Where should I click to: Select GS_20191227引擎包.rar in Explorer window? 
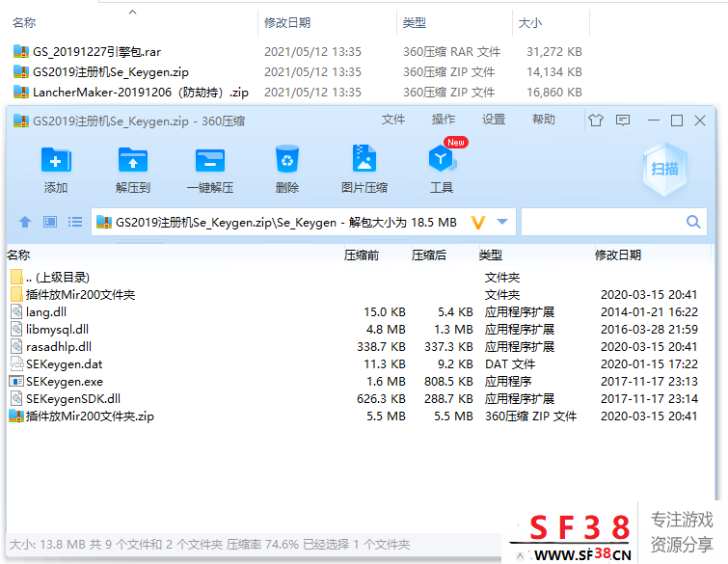[x=96, y=51]
